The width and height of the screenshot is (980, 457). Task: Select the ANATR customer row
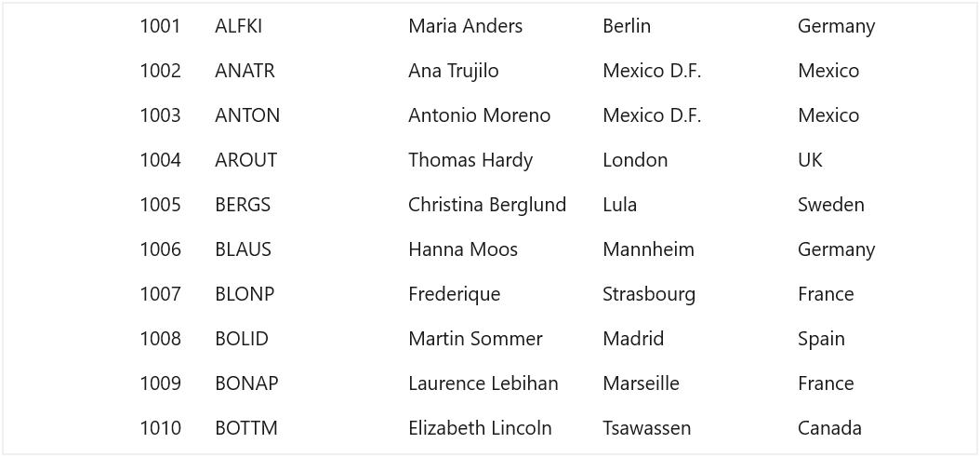point(490,71)
